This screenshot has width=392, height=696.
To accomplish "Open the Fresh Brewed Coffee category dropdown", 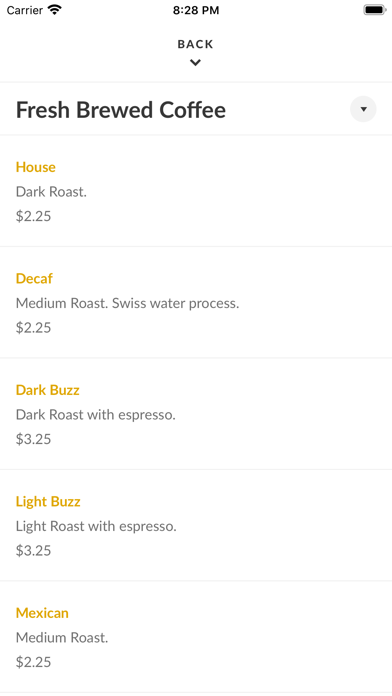I will 363,109.
